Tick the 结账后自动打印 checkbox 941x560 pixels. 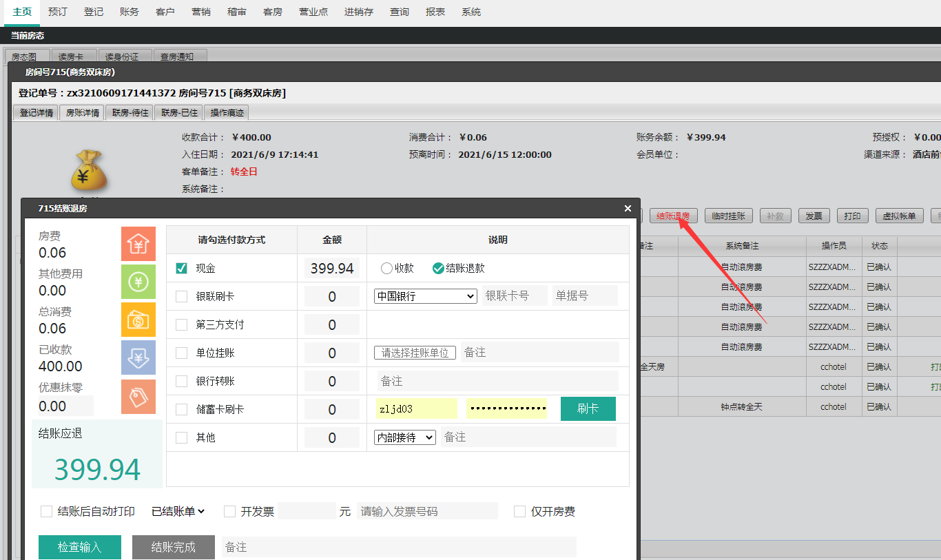47,511
